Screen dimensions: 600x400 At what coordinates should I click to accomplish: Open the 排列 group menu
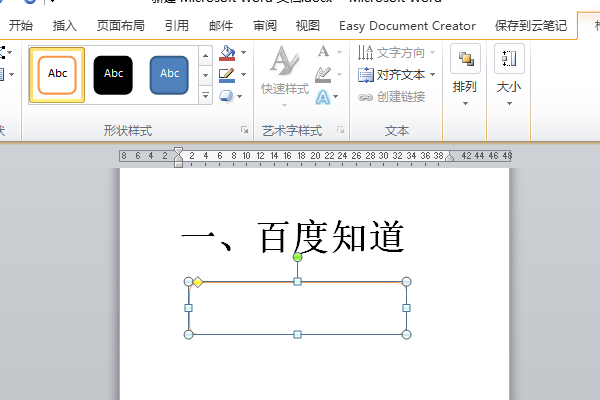point(465,75)
